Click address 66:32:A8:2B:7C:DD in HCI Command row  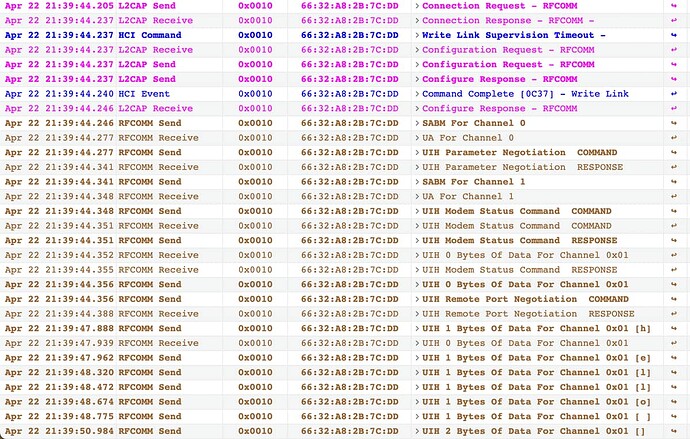click(x=349, y=35)
